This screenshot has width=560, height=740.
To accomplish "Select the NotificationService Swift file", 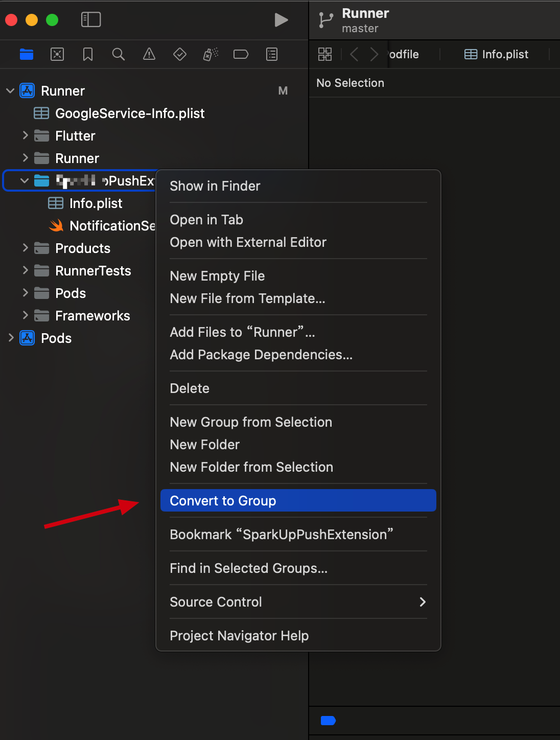I will [112, 226].
